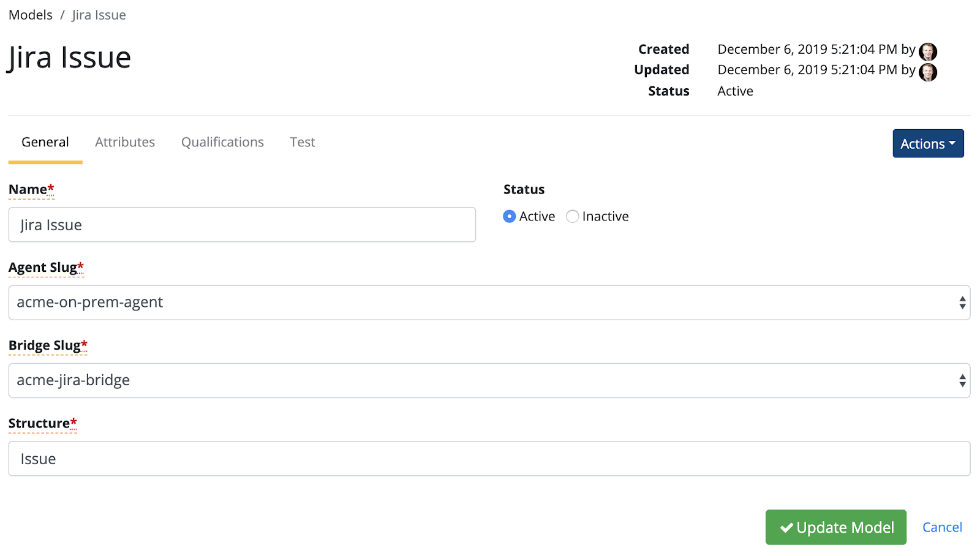Image resolution: width=980 pixels, height=556 pixels.
Task: Select the Active status radio button
Action: pos(509,216)
